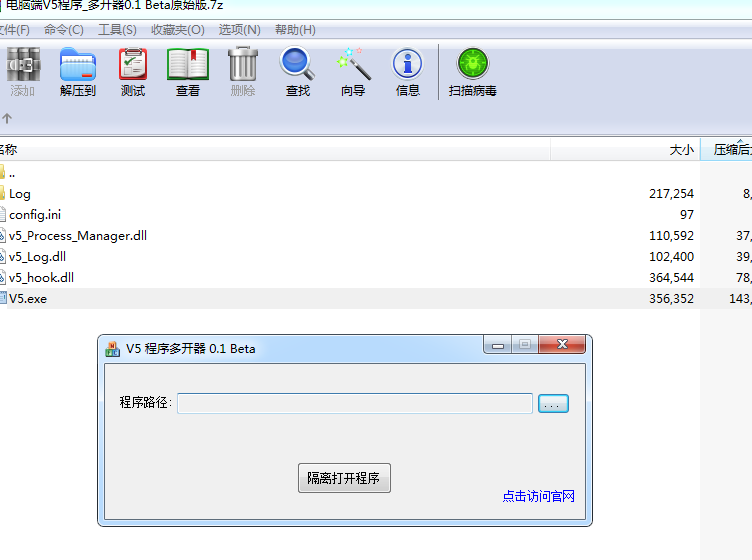Click the V5.exe file icon

pyautogui.click(x=3, y=298)
